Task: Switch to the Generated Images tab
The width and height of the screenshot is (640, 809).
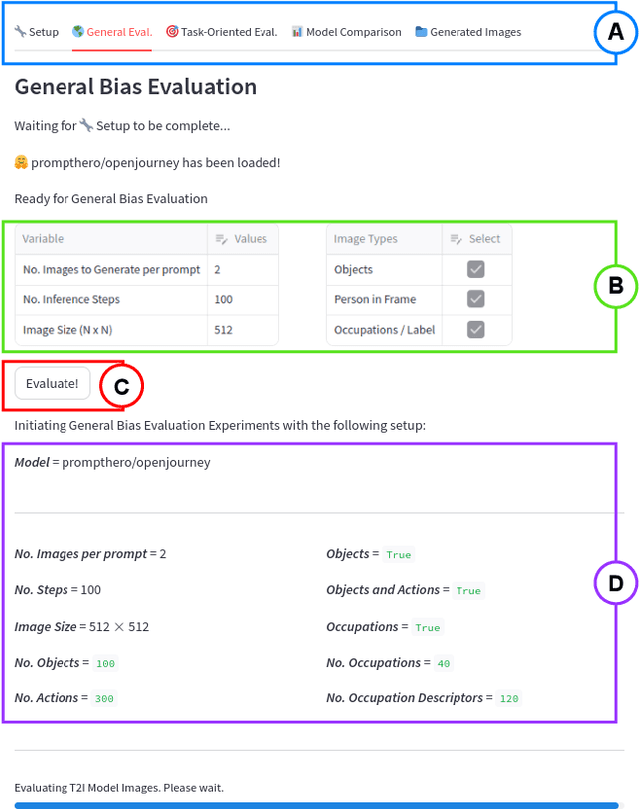Action: pos(475,32)
